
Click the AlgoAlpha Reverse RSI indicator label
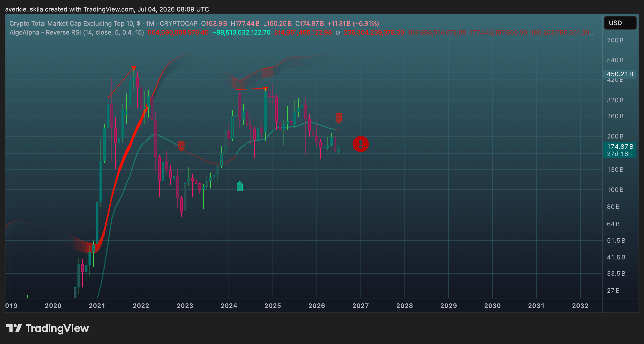coord(77,32)
